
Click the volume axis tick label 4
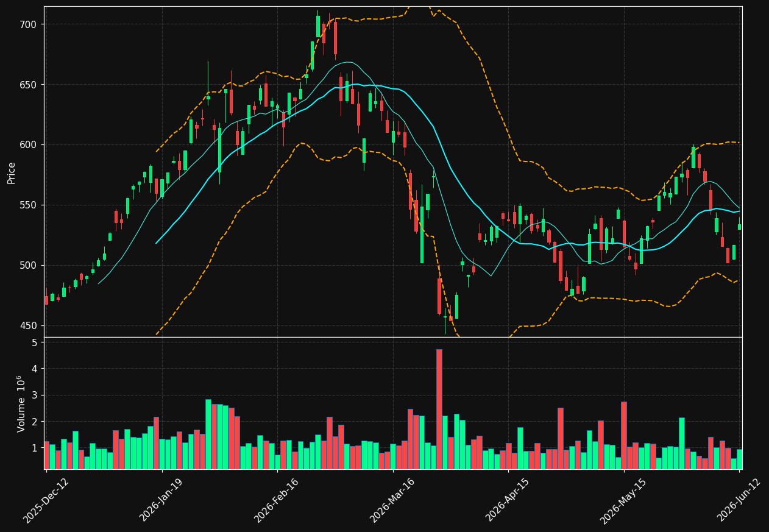[35, 369]
